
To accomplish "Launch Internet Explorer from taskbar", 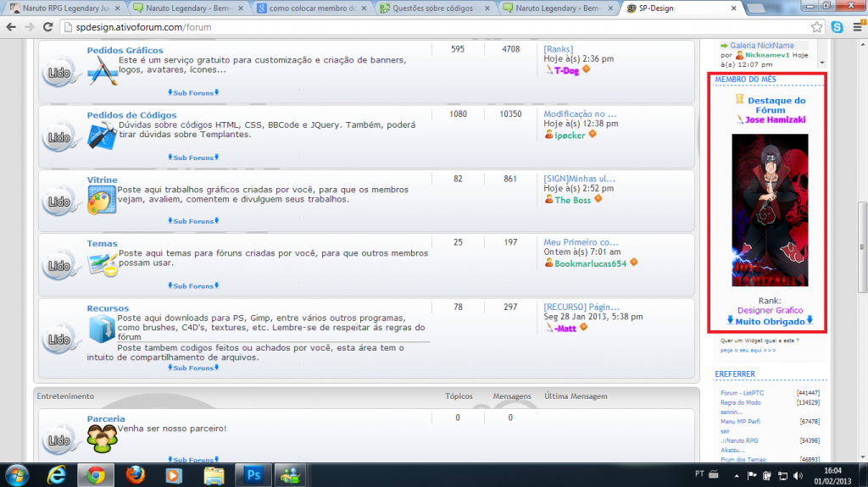I will (x=57, y=475).
